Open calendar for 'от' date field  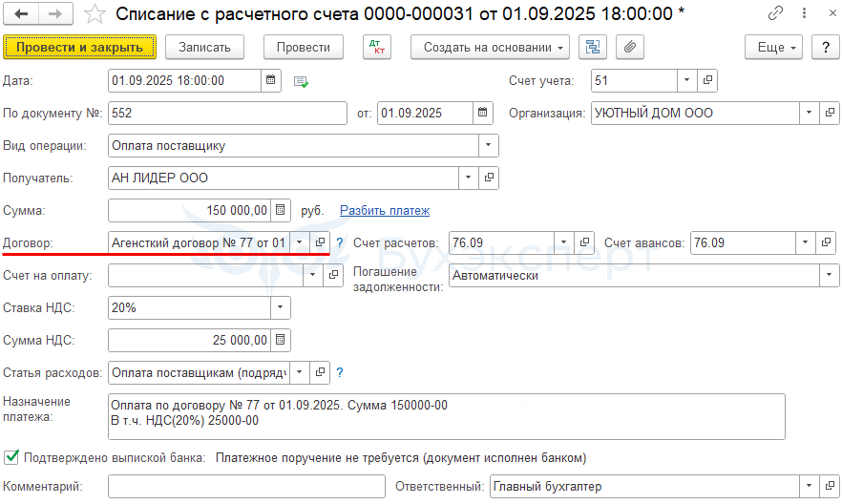[483, 113]
